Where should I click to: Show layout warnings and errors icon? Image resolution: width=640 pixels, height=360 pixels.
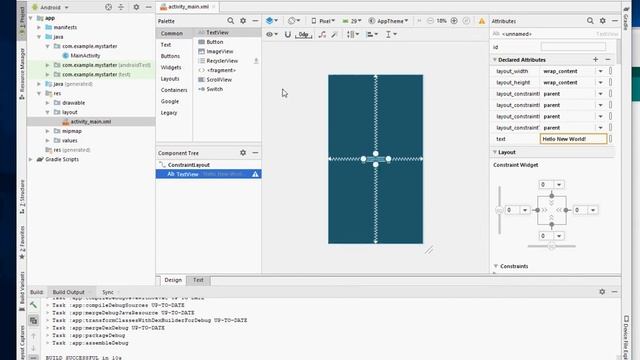482,21
